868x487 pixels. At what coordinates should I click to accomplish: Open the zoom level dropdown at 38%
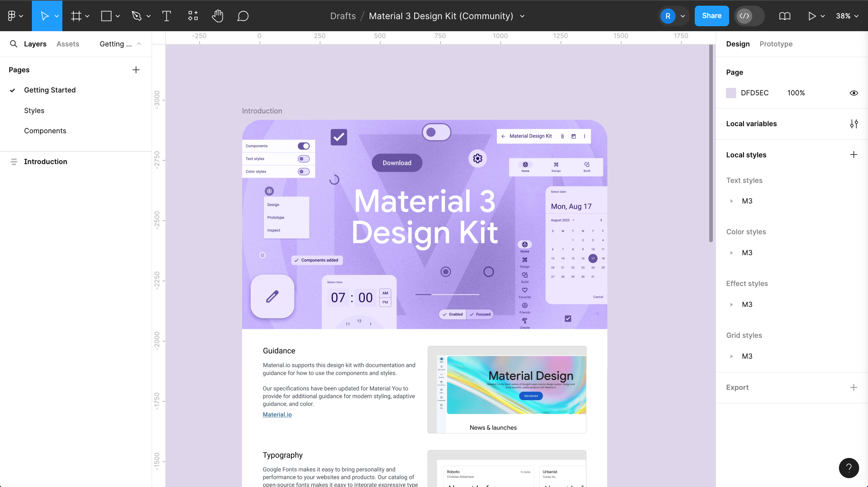click(847, 16)
